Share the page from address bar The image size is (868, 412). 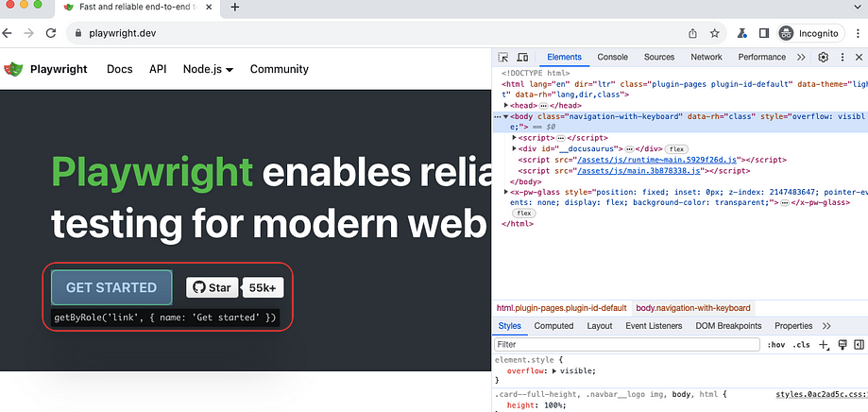coord(692,33)
